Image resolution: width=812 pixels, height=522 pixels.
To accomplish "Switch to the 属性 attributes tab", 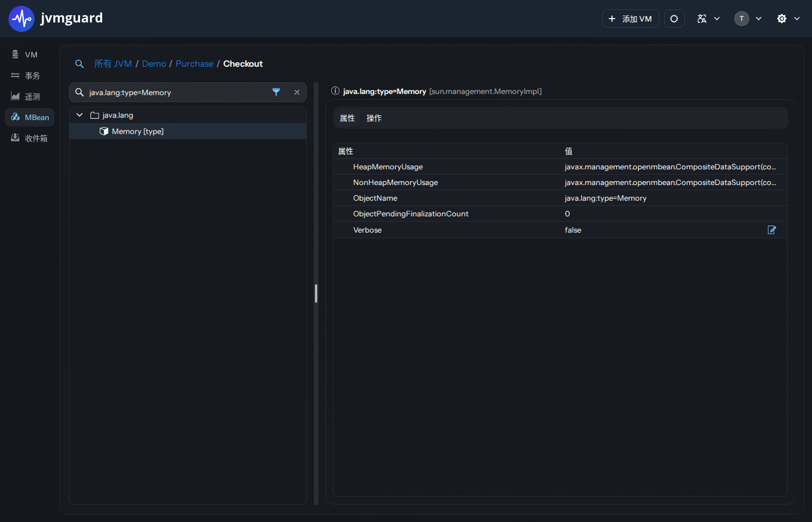I will coord(347,118).
